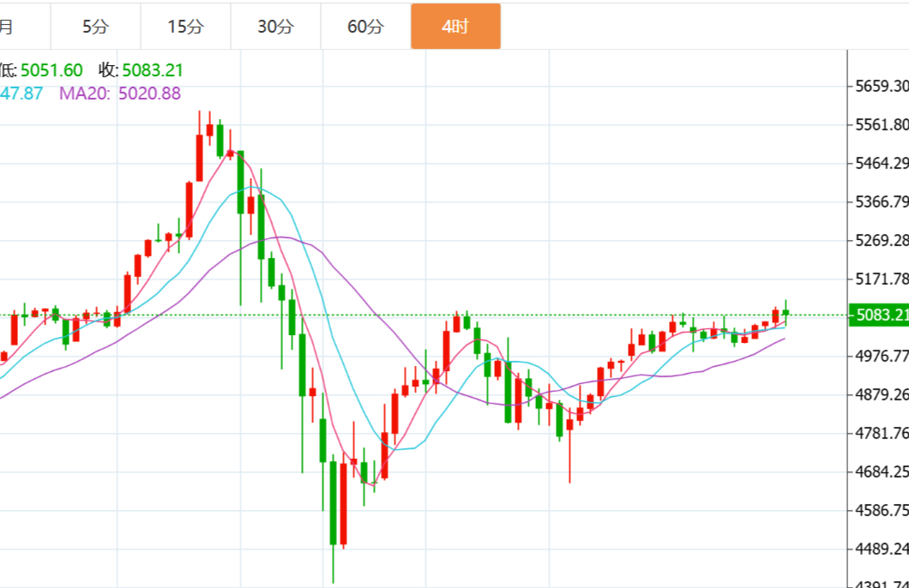The width and height of the screenshot is (909, 588).
Task: Click the tall red candle at chart bottom
Action: 343,504
